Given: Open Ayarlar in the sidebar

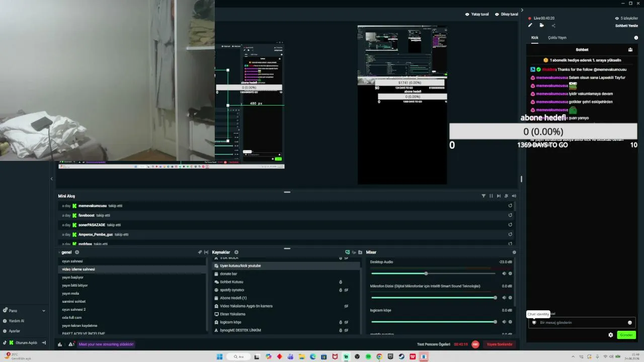Looking at the screenshot, I should (11, 331).
